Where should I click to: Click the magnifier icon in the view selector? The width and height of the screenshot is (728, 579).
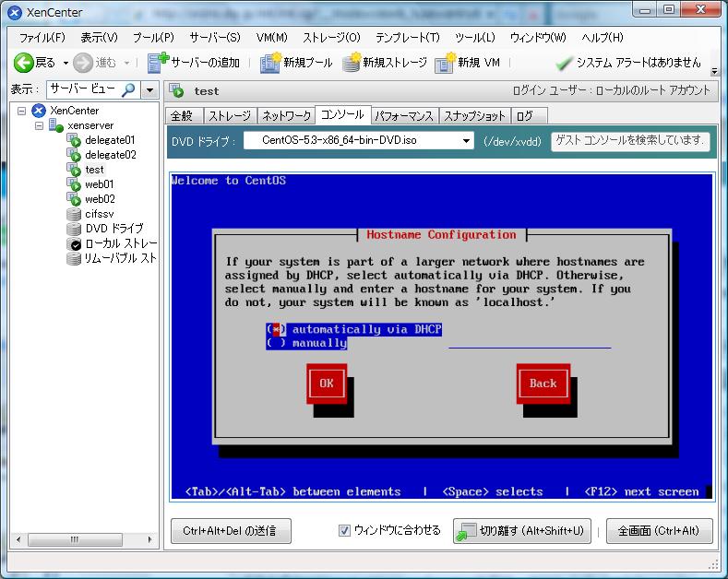128,90
